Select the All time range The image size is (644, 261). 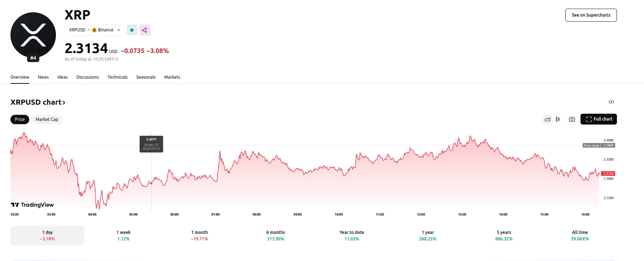(x=580, y=235)
